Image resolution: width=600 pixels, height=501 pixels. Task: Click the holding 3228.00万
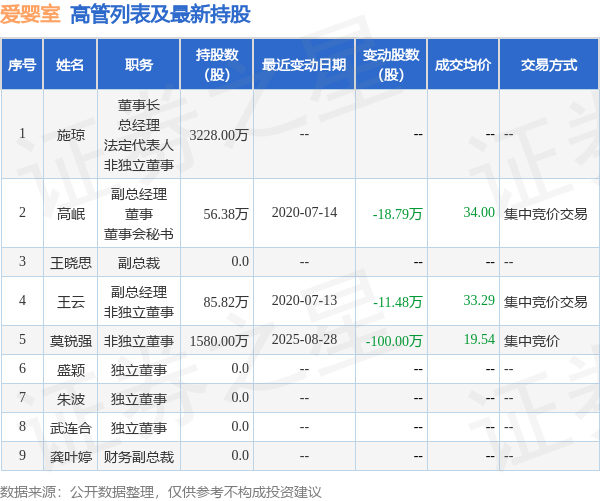[x=219, y=135]
